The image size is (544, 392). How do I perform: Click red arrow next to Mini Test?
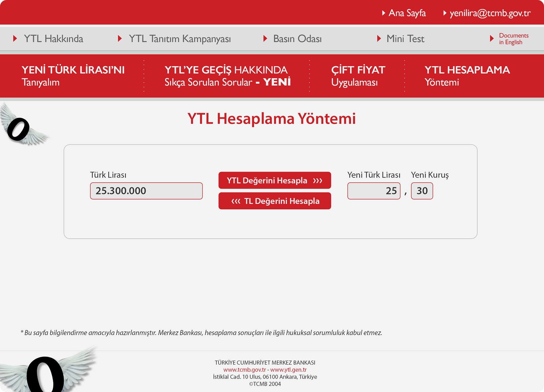click(x=379, y=38)
